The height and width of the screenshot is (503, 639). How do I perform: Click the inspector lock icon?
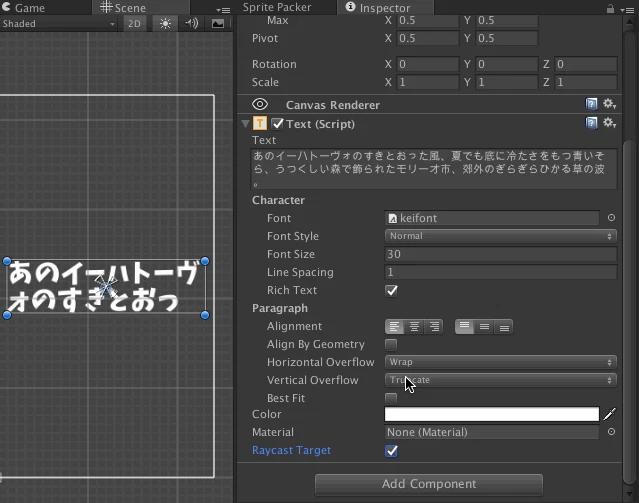click(610, 9)
